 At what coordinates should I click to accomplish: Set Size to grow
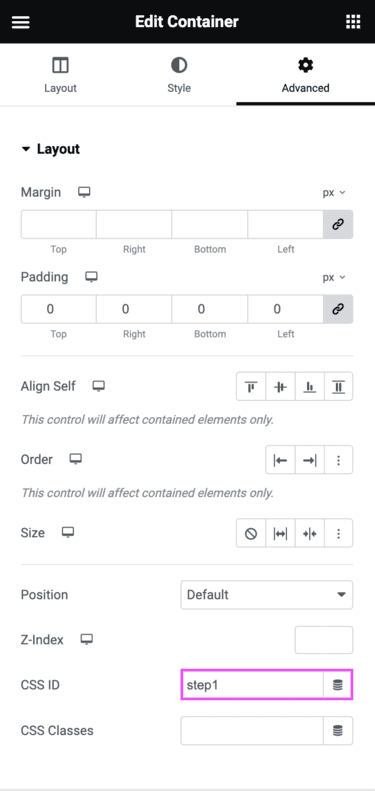tap(280, 533)
